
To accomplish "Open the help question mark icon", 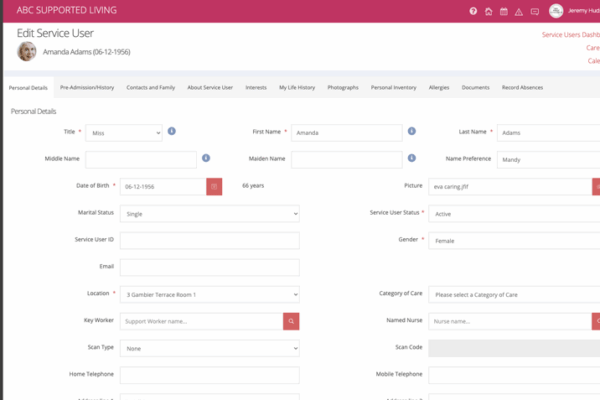I will point(473,11).
